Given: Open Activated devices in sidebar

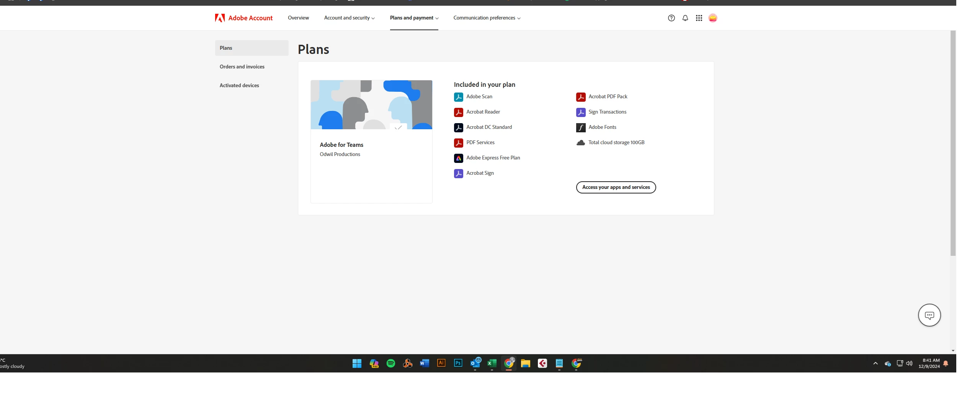Looking at the screenshot, I should pyautogui.click(x=239, y=85).
